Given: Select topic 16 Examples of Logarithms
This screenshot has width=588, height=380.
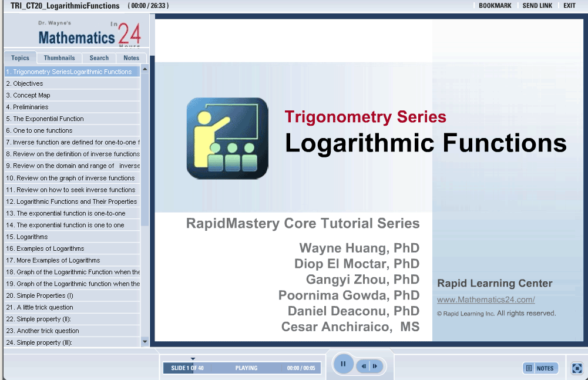Looking at the screenshot, I should tap(72, 248).
